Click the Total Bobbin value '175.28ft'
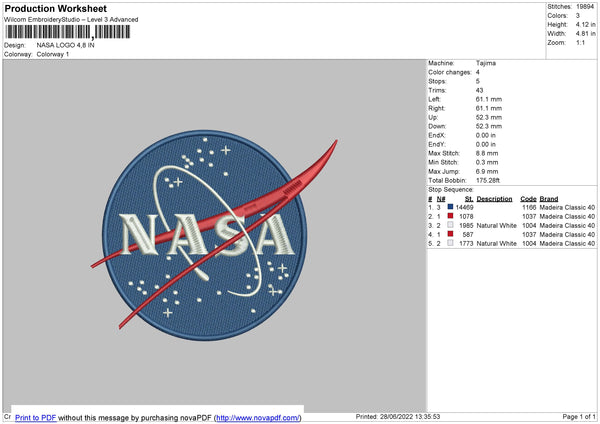This screenshot has width=600, height=424. pos(488,180)
